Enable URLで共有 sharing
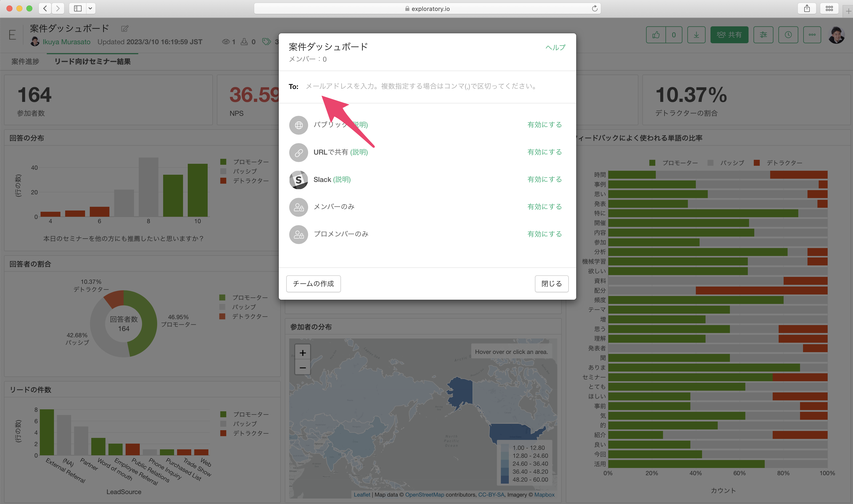Image resolution: width=853 pixels, height=504 pixels. (x=544, y=152)
